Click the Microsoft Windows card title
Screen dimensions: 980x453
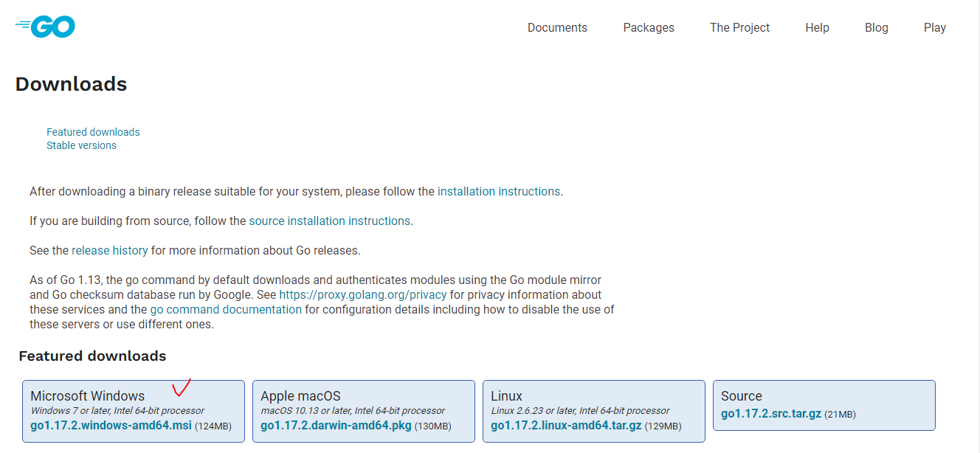88,396
